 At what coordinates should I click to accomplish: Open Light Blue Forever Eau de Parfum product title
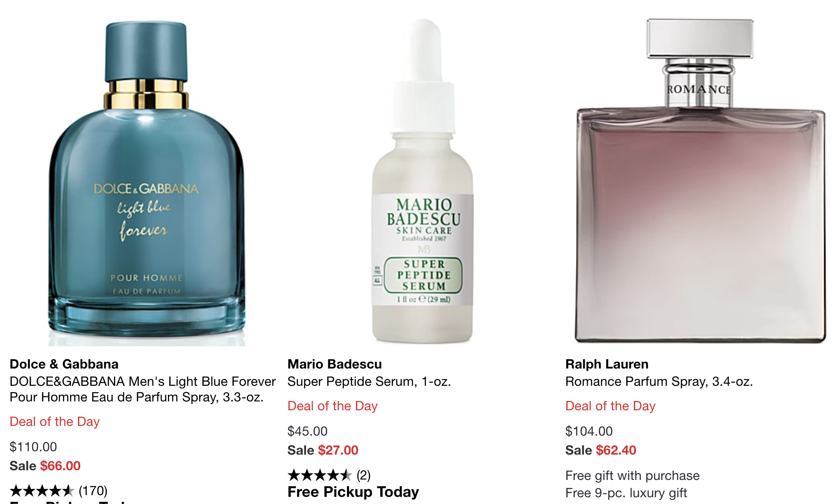point(143,389)
